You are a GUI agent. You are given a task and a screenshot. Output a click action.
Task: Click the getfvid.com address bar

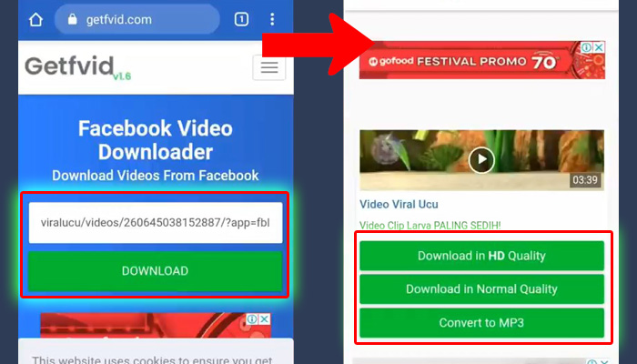tap(136, 19)
